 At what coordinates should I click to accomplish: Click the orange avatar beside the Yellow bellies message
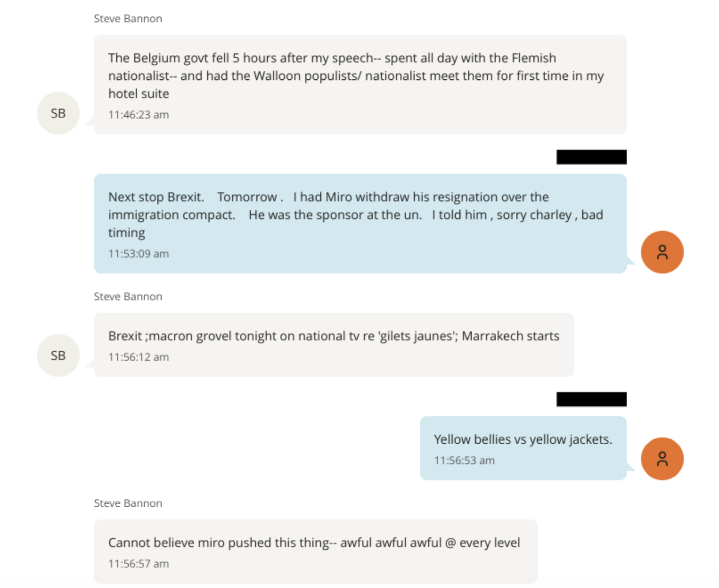click(662, 459)
